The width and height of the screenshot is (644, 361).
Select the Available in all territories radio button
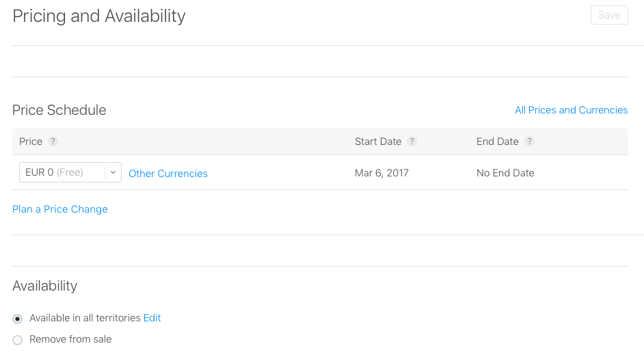[17, 319]
